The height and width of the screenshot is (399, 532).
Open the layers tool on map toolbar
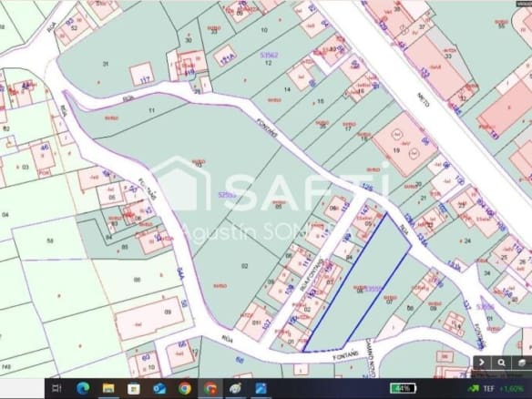pos(522,363)
